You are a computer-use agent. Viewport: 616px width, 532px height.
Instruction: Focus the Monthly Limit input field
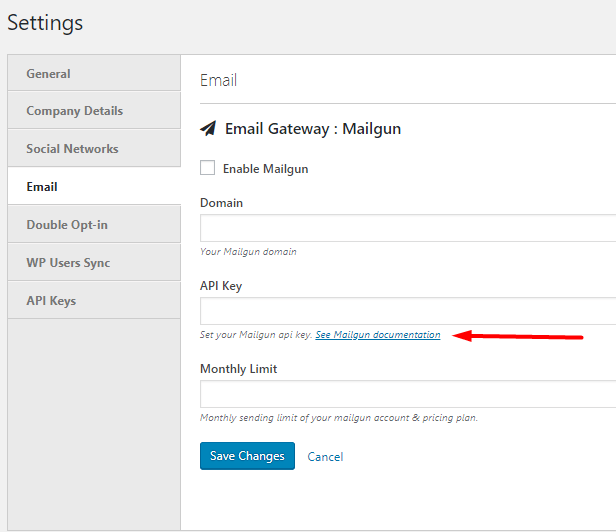[408, 394]
